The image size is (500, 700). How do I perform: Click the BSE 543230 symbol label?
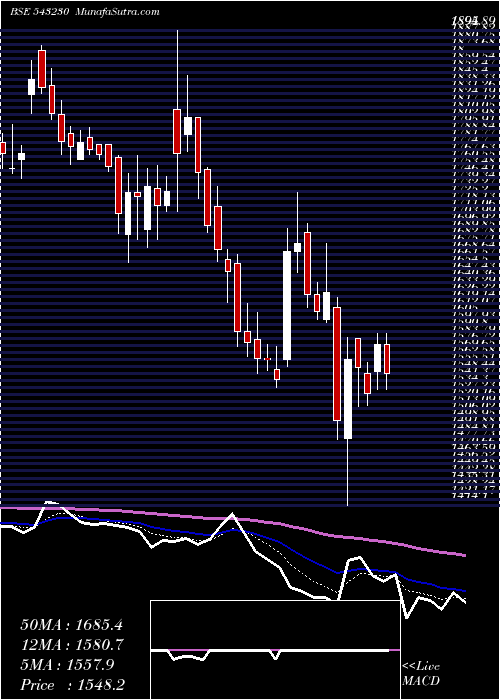coord(39,12)
